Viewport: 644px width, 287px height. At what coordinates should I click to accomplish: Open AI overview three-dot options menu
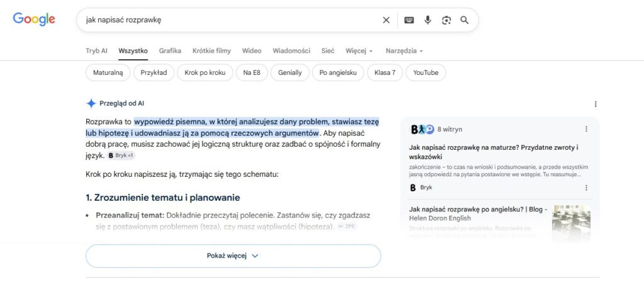point(596,104)
